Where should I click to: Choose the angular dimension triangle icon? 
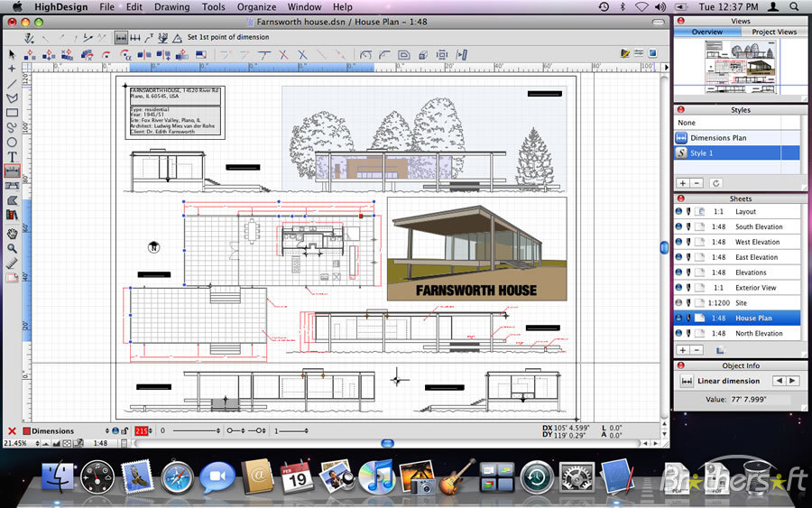[177, 38]
